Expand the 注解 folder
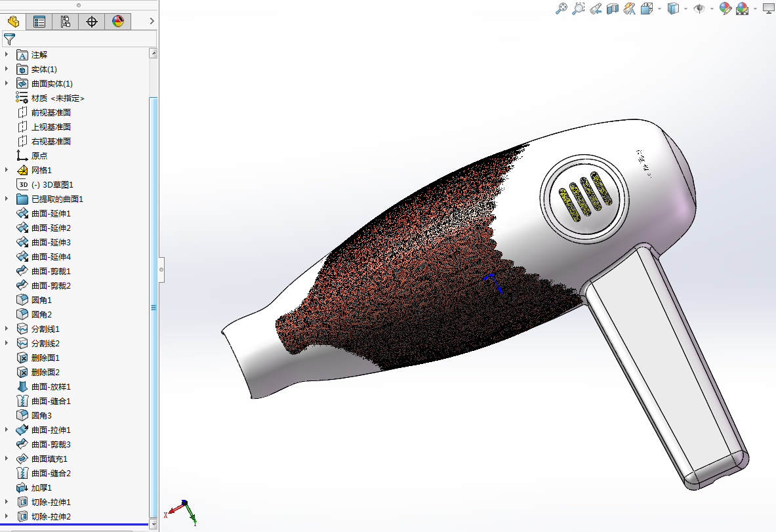 (x=7, y=54)
